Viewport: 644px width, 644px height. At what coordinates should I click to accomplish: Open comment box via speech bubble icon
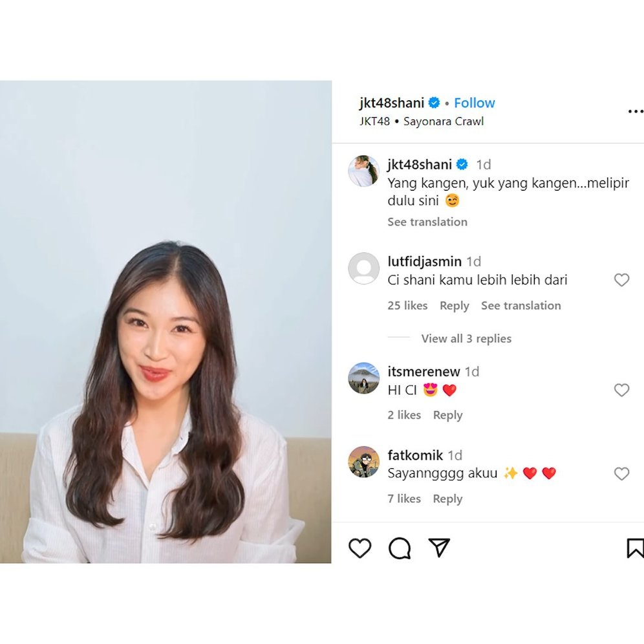point(400,548)
